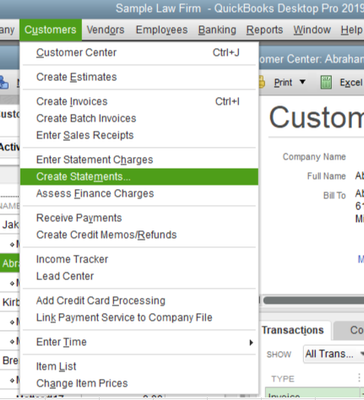Choose Receive Payments
This screenshot has width=364, height=400.
(139, 218)
